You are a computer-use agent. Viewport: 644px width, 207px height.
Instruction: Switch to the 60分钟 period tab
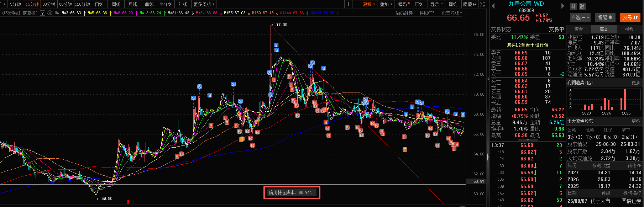point(66,4)
